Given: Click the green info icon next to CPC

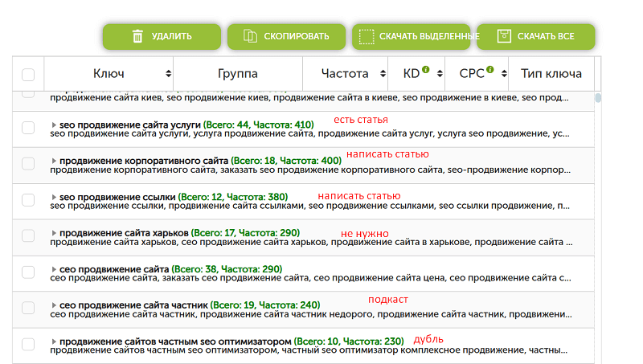Looking at the screenshot, I should 489,69.
